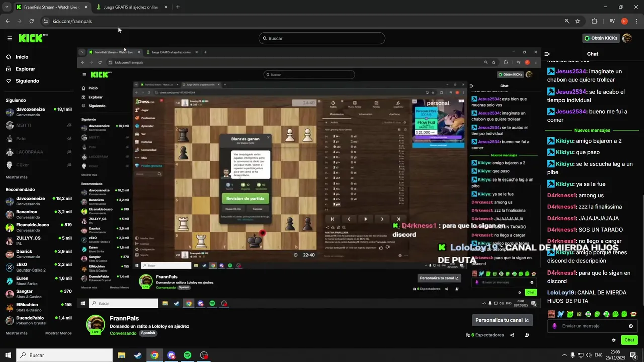Open Chrome profile avatar icon
This screenshot has width=644, height=362.
[624, 21]
